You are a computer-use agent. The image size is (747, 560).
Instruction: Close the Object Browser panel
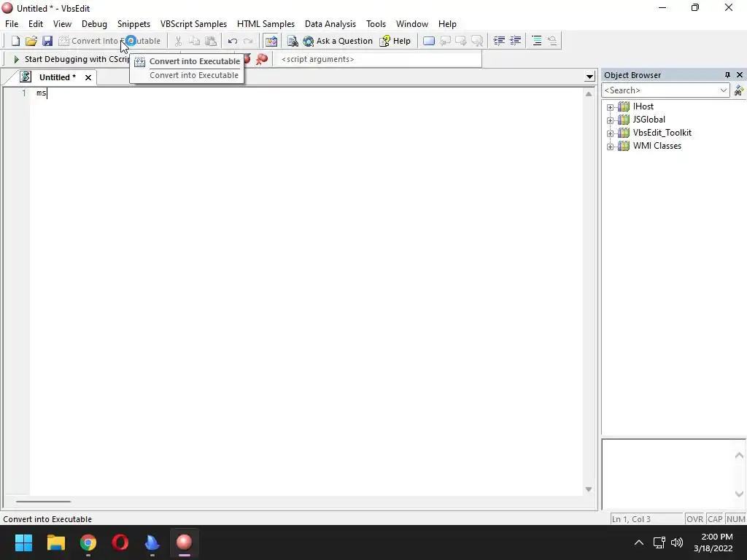click(740, 75)
